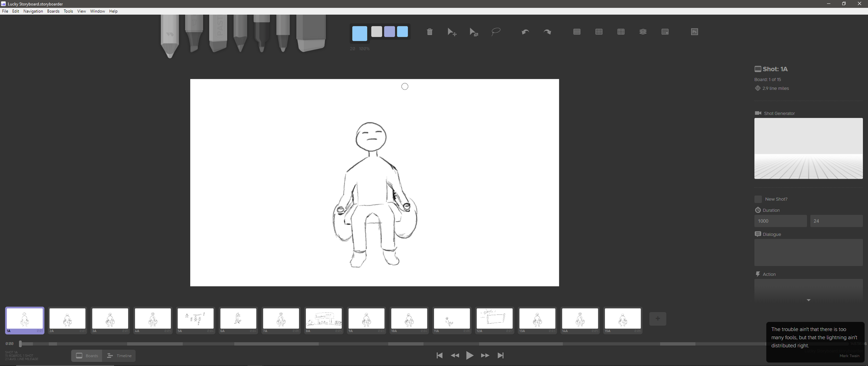Open board in Photoshop via Ps icon
The width and height of the screenshot is (868, 366).
pyautogui.click(x=694, y=32)
